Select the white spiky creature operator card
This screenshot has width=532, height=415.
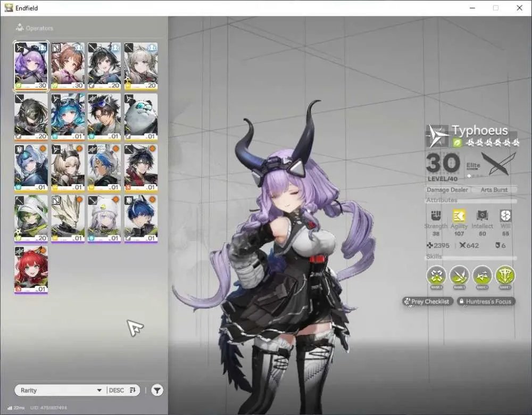[68, 219]
